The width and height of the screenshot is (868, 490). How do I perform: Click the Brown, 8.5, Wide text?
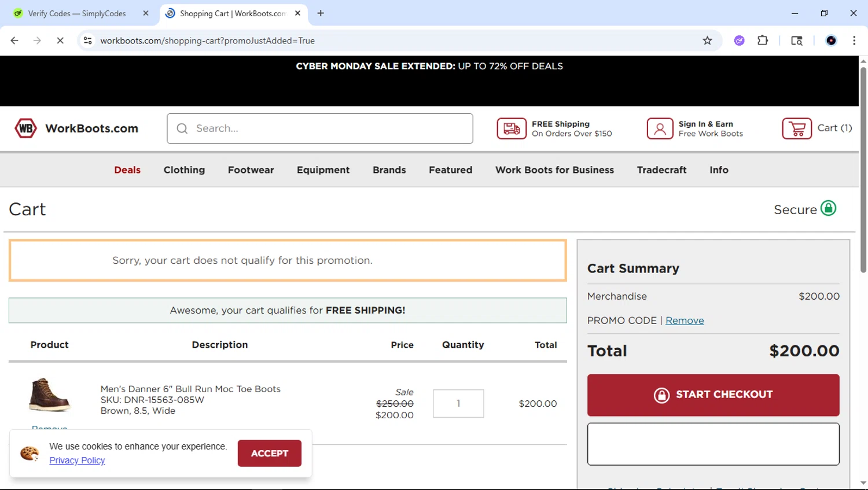(138, 411)
